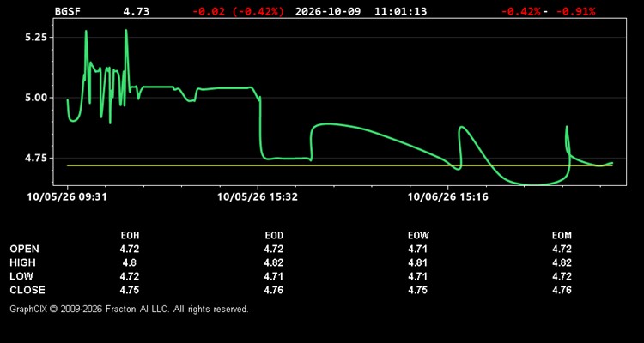Image resolution: width=644 pixels, height=343 pixels.
Task: Click the OPEN row label
Action: pyautogui.click(x=25, y=249)
